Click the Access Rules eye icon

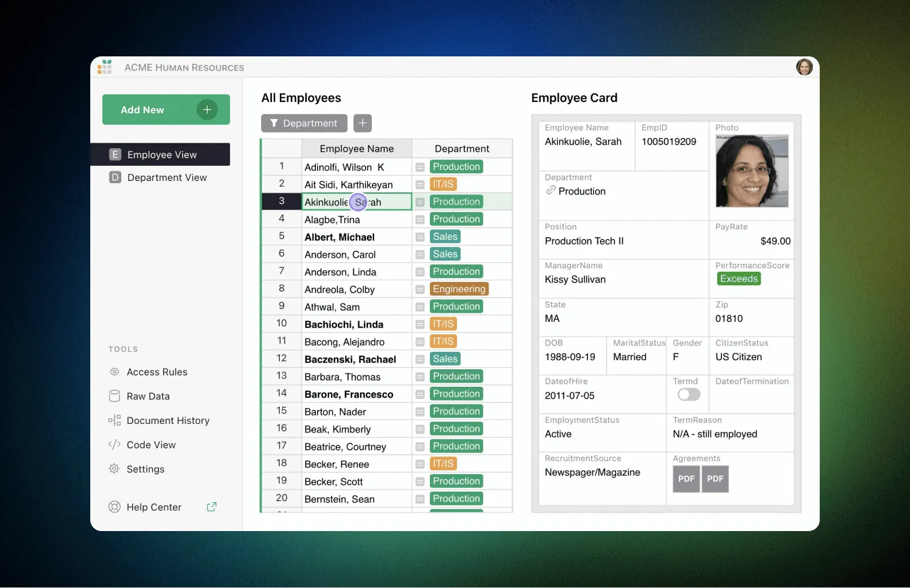(x=115, y=372)
